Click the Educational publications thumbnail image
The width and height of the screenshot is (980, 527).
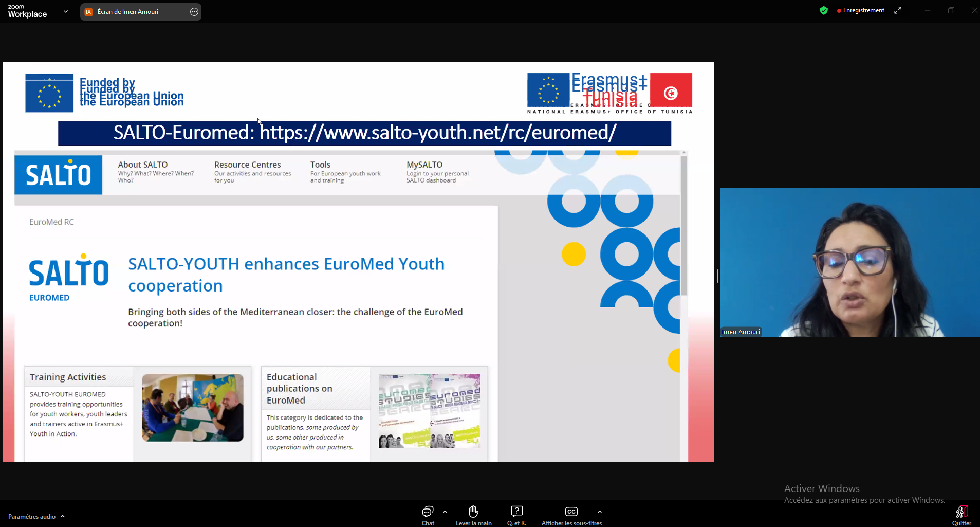429,410
